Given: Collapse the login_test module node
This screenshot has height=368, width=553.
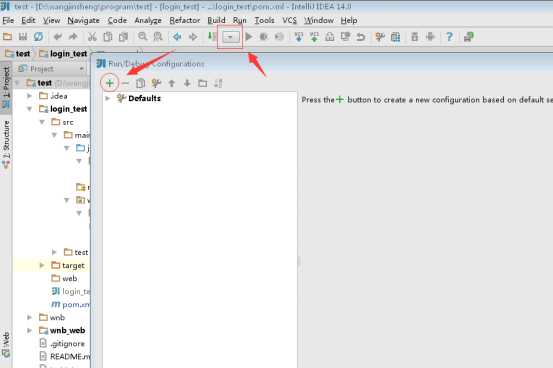Looking at the screenshot, I should pyautogui.click(x=30, y=109).
